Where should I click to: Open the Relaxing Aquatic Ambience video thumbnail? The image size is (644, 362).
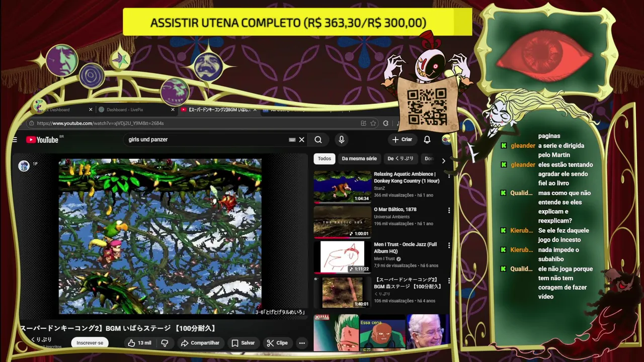tap(342, 187)
